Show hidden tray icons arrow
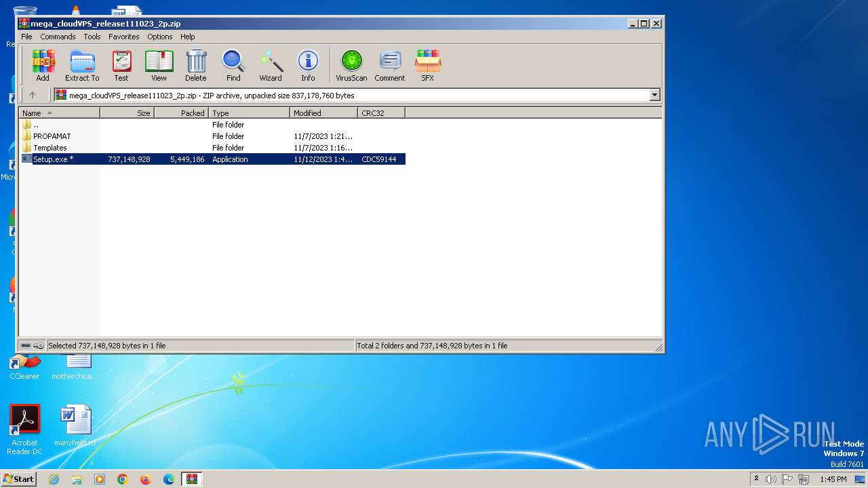The image size is (868, 488). (757, 479)
